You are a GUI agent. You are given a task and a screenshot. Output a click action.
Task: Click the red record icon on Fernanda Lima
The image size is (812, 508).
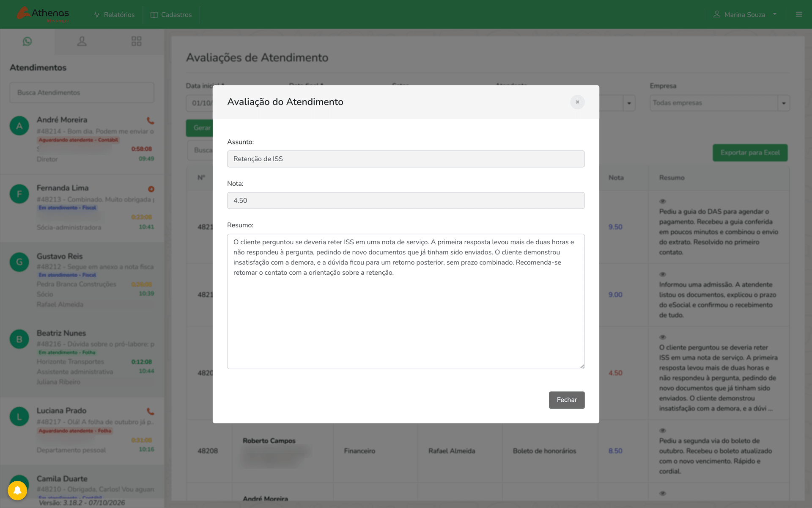coord(151,189)
